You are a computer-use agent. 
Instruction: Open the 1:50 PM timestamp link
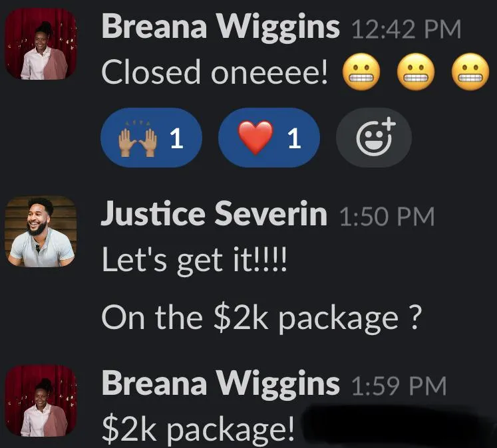click(x=387, y=217)
